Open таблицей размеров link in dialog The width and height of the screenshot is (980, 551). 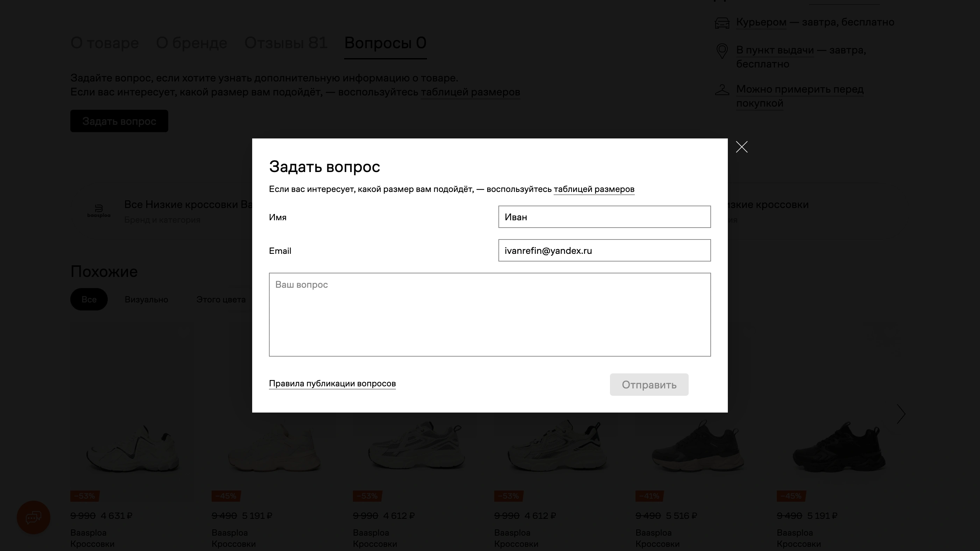[x=594, y=189]
